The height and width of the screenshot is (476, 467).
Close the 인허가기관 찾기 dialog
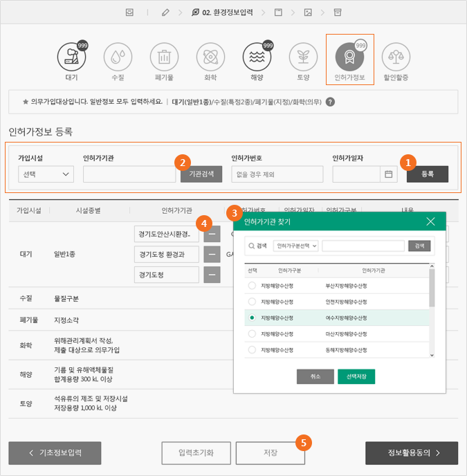point(430,221)
